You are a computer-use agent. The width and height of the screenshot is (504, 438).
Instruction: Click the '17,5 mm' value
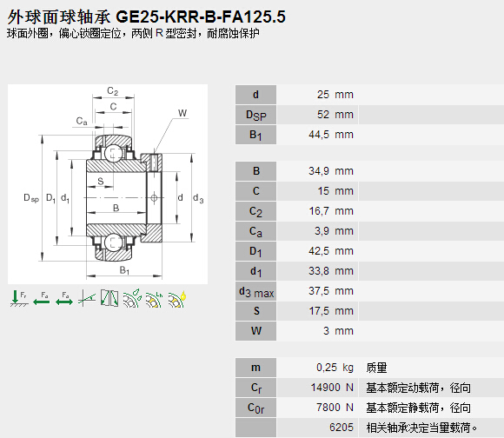pos(331,311)
